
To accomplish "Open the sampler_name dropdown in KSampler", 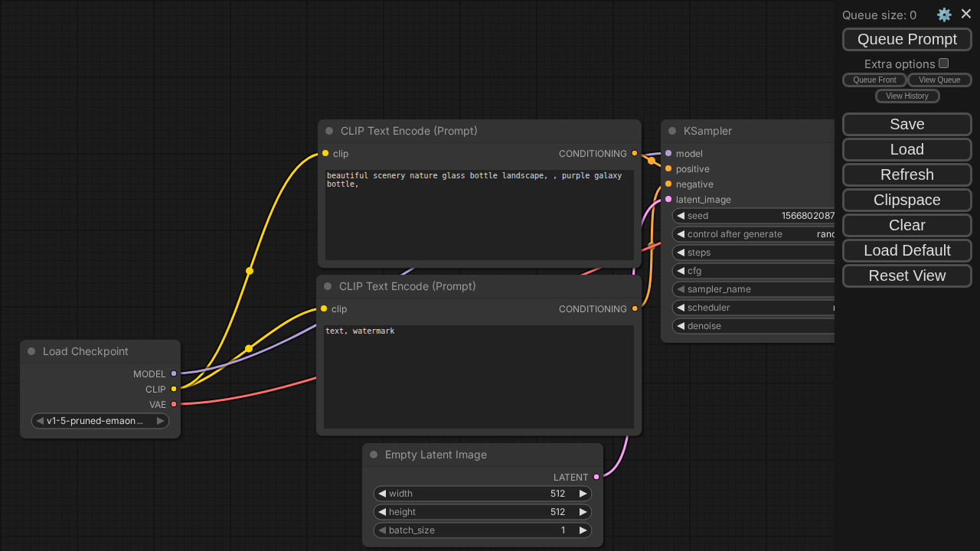I will [x=754, y=289].
